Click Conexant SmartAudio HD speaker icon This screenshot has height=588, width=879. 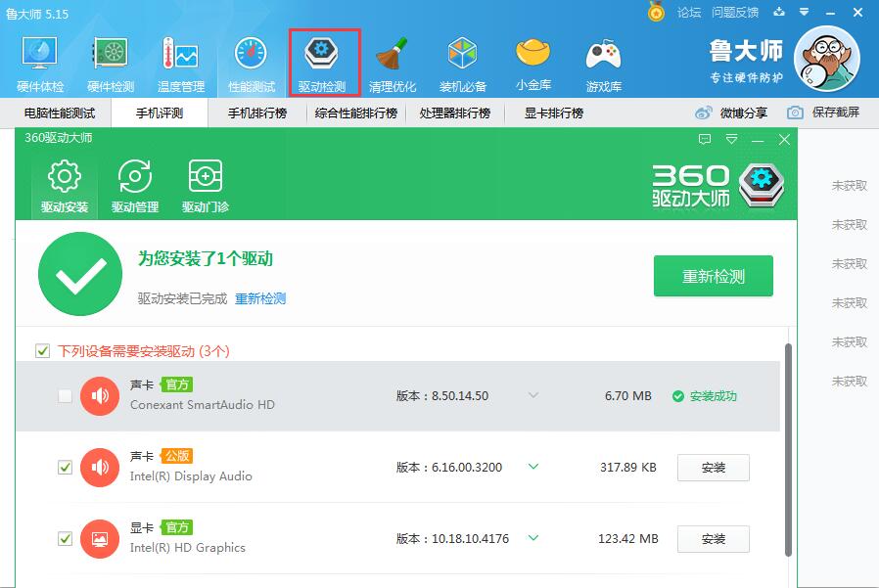[x=100, y=395]
